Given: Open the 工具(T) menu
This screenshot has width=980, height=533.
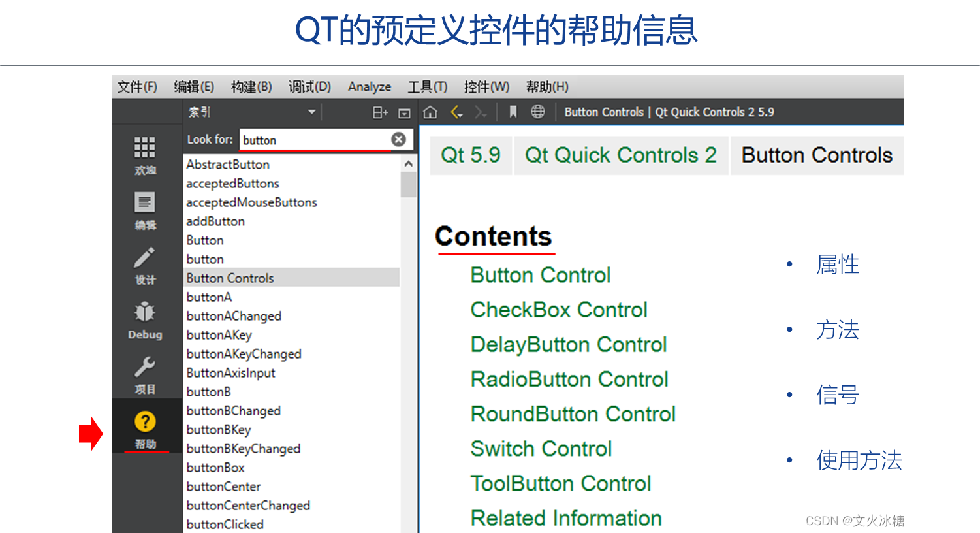Looking at the screenshot, I should (426, 86).
